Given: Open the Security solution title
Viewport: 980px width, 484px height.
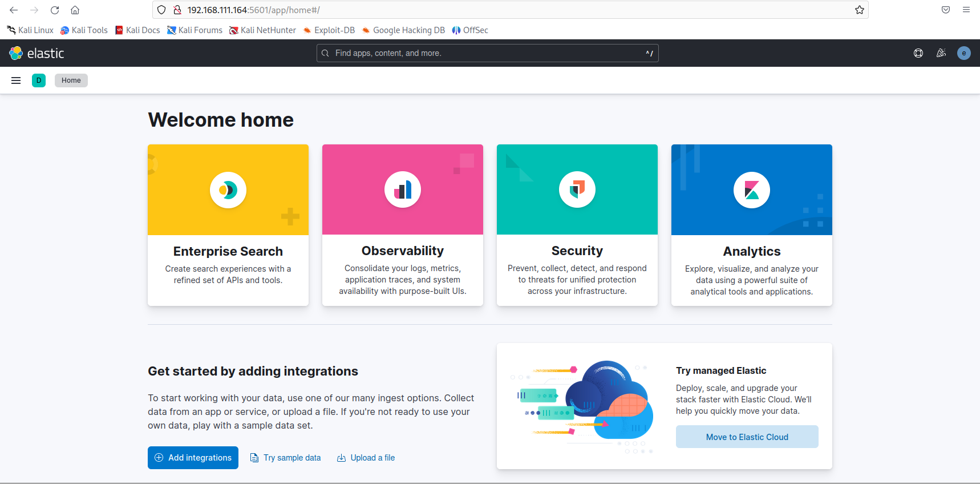Looking at the screenshot, I should click(577, 251).
